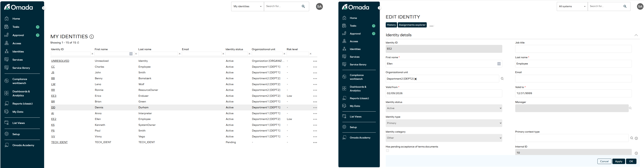Image resolution: width=644 pixels, height=168 pixels.
Task: Click the Job title input field
Action: 573,49
